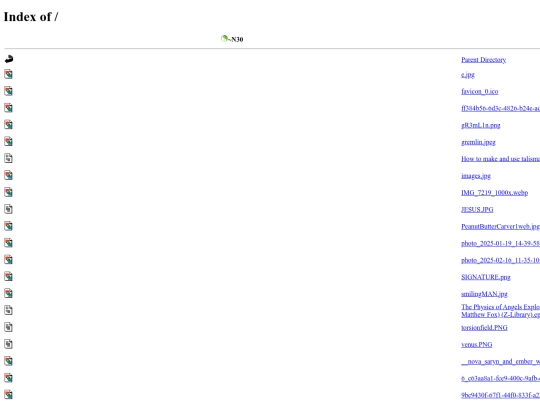This screenshot has width=540, height=405.
Task: Click the file icon for ff384b56 image
Action: tap(9, 108)
